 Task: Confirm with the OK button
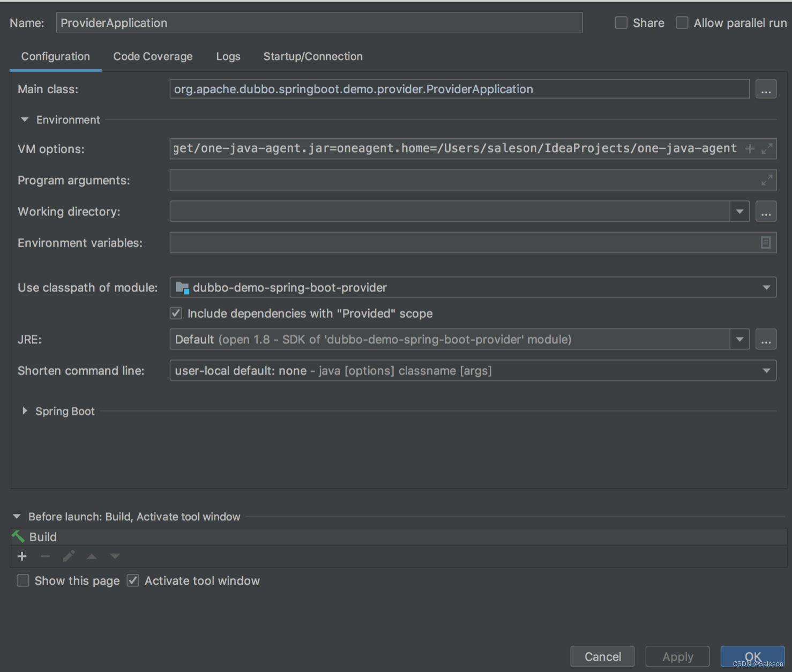tap(752, 656)
